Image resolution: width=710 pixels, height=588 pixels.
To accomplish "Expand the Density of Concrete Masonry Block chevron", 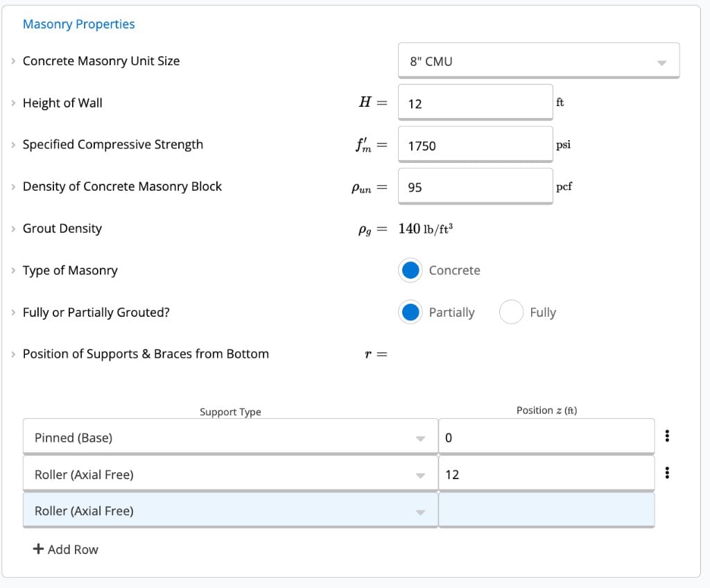I will point(13,187).
